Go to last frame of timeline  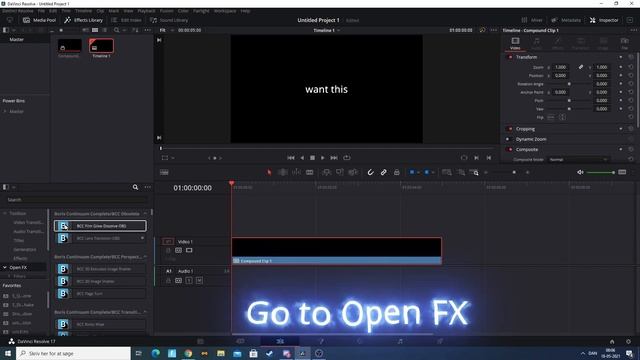pos(334,158)
